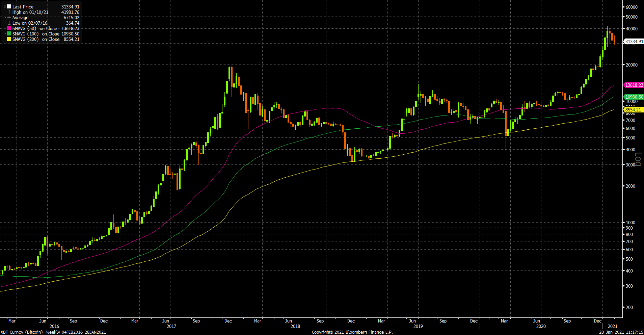Click the green 10930.50 axis price tag

pyautogui.click(x=634, y=97)
